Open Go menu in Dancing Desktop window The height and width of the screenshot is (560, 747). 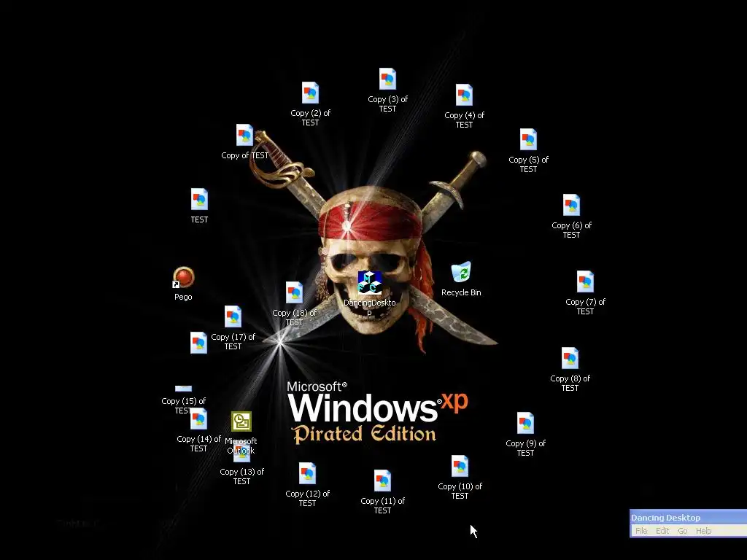pos(683,531)
